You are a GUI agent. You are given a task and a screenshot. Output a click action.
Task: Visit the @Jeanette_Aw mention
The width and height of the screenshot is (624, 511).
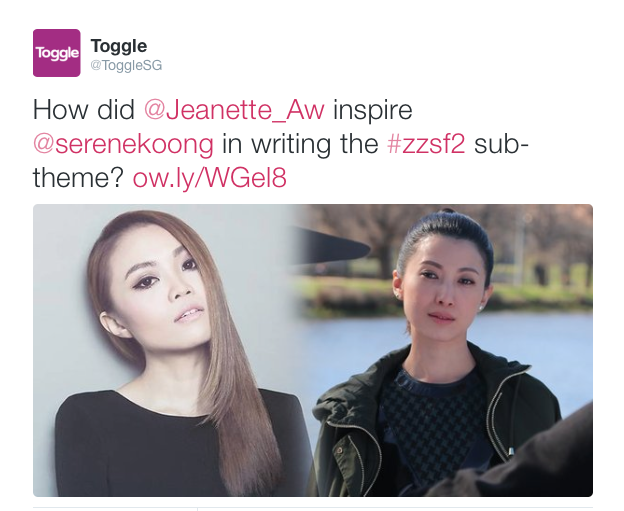[x=234, y=109]
